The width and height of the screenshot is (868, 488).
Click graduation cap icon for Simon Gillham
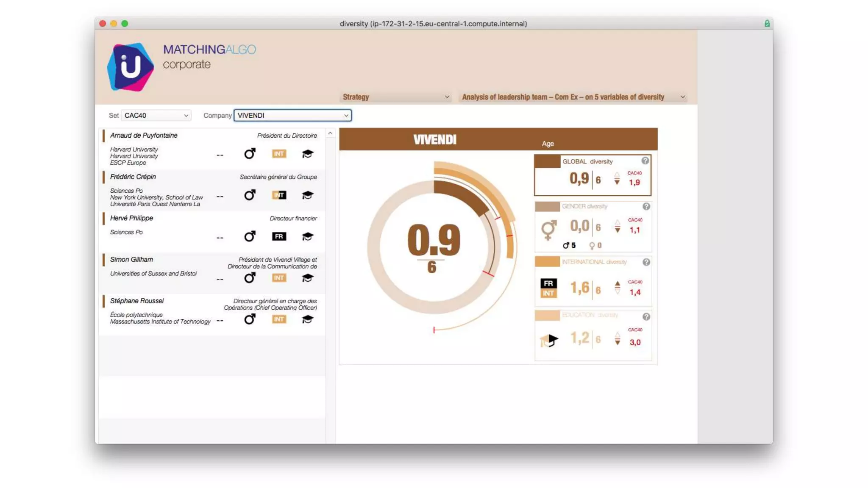pyautogui.click(x=307, y=278)
